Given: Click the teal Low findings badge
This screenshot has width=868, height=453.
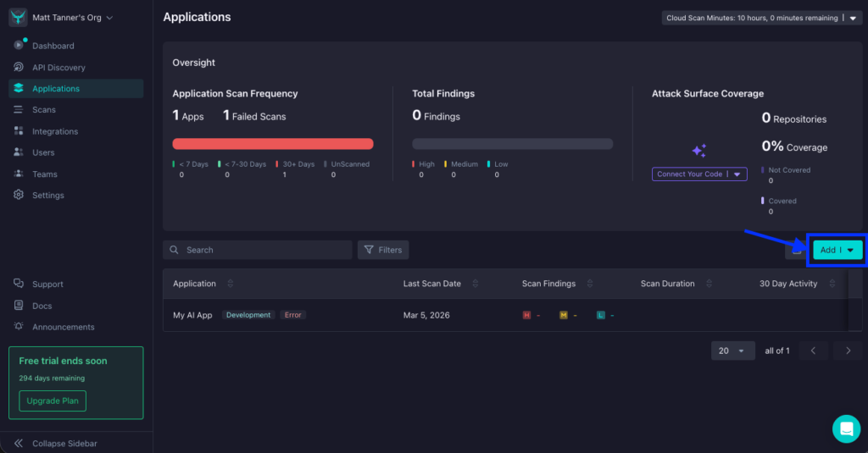Looking at the screenshot, I should [x=601, y=315].
